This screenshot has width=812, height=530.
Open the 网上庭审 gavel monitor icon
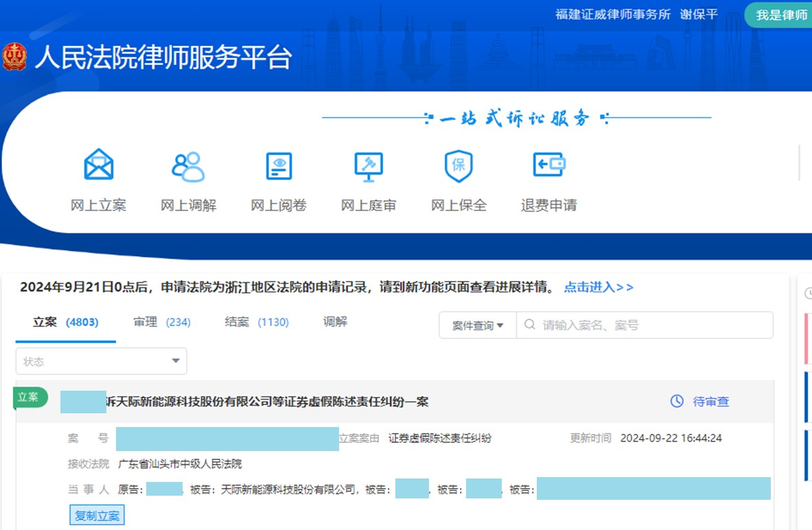[369, 167]
